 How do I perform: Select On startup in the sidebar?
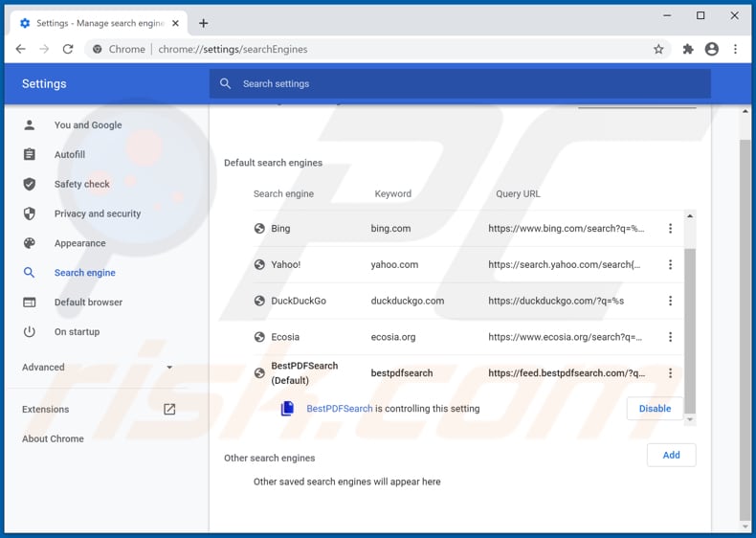point(77,331)
